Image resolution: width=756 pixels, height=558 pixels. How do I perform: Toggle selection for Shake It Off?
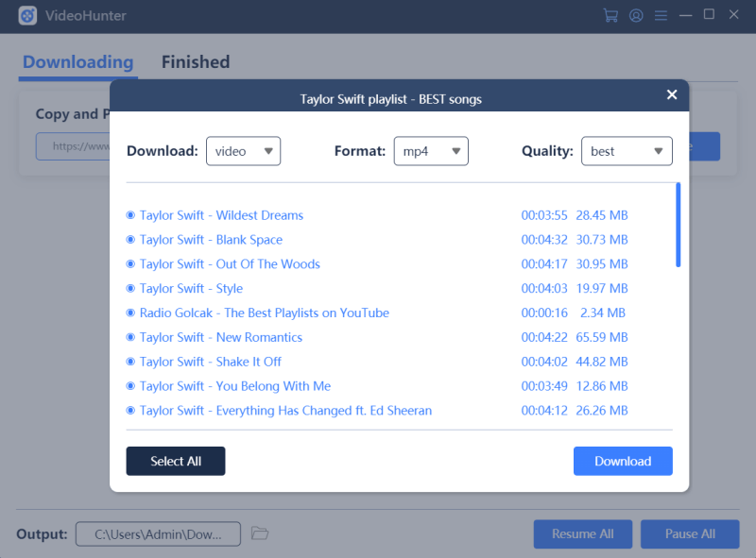coord(131,362)
